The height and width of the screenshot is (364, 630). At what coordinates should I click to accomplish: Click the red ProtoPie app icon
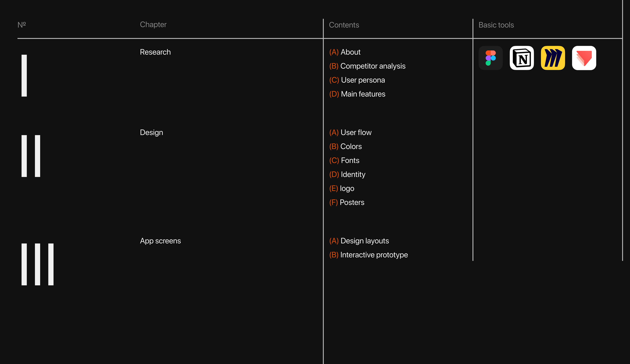[584, 58]
